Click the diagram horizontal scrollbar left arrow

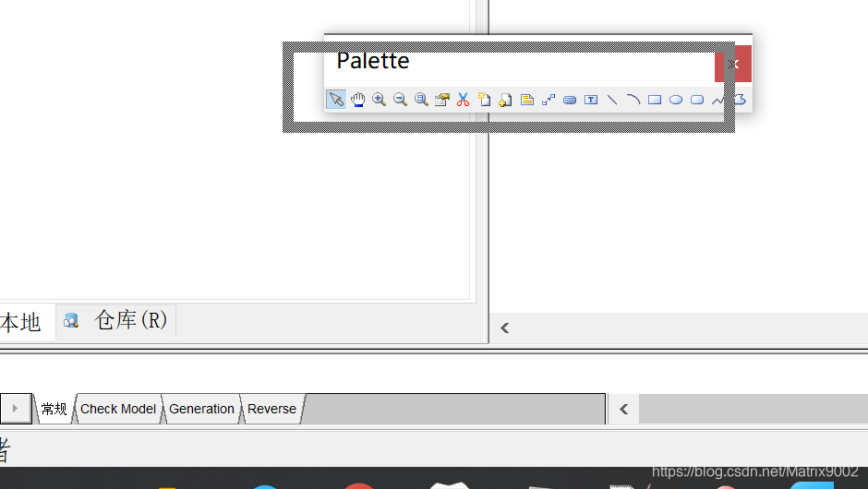504,328
